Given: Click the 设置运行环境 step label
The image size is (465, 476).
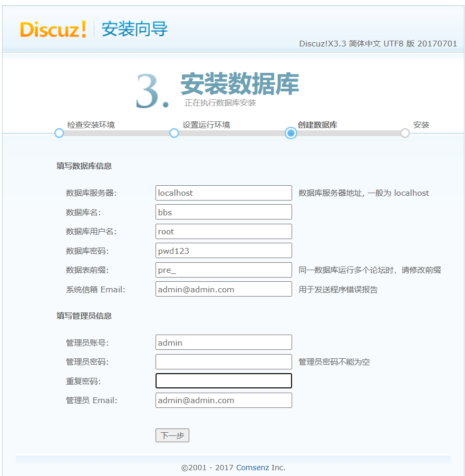Looking at the screenshot, I should coord(206,125).
